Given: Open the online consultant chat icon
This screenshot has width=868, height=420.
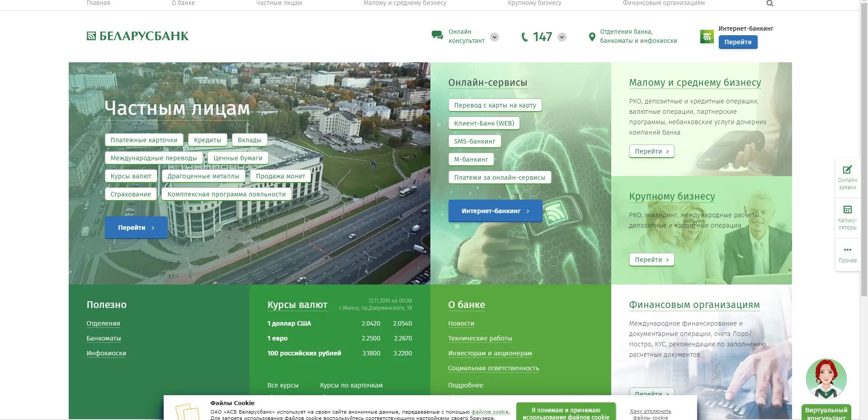Looking at the screenshot, I should coord(437,35).
